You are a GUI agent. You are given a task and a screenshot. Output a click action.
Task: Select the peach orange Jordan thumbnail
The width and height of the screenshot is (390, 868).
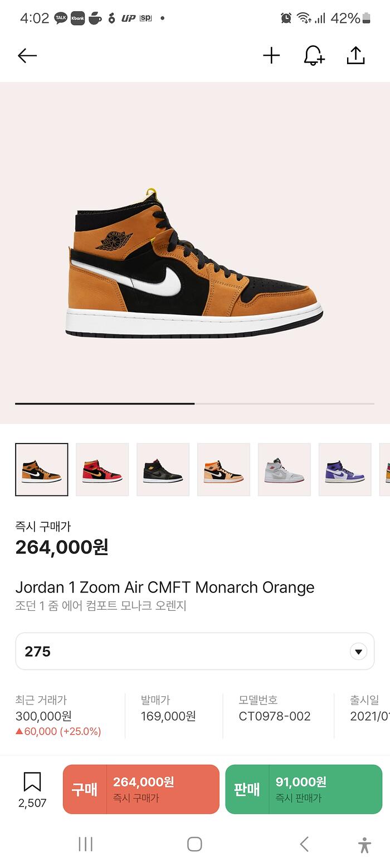[x=224, y=470]
